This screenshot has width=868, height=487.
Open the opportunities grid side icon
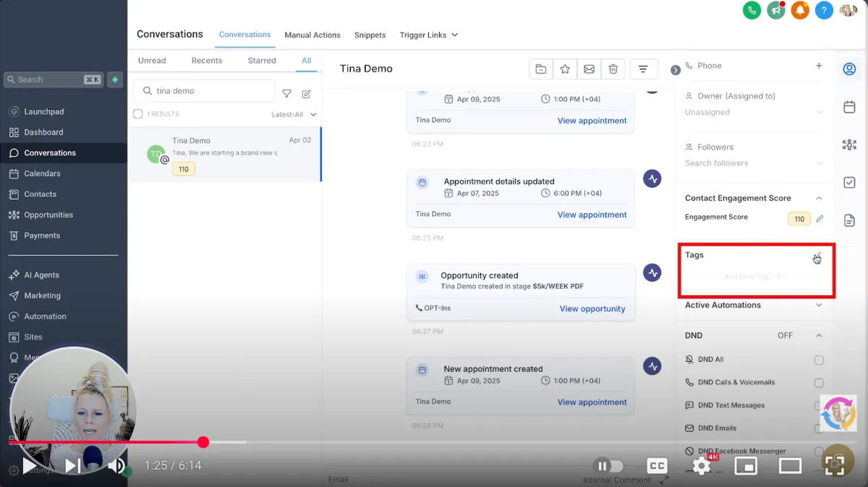tap(850, 145)
